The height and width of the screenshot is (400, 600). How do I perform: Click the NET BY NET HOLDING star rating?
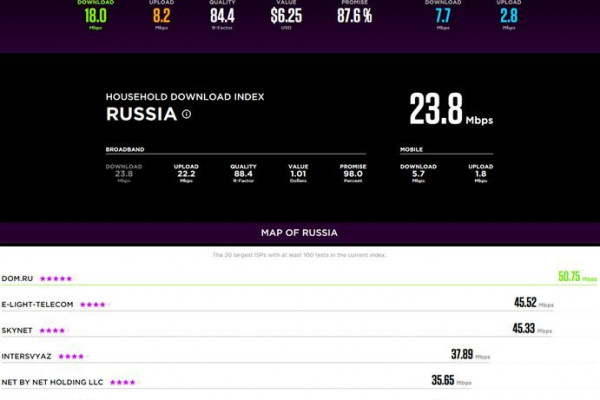122,382
